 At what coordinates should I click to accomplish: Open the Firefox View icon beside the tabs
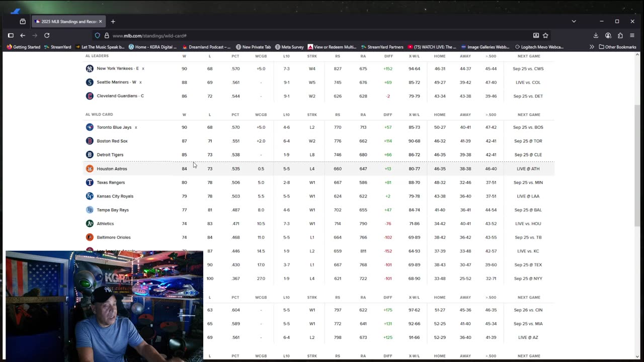[x=23, y=22]
